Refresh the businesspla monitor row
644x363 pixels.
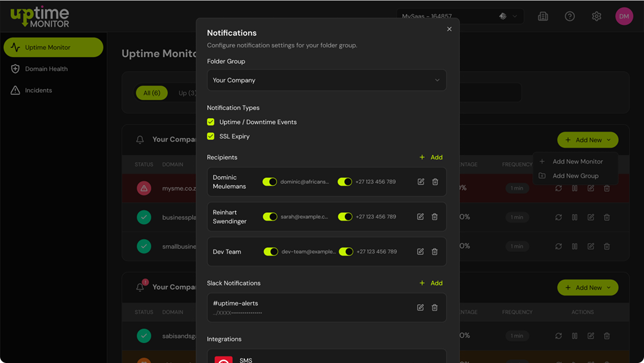(559, 217)
